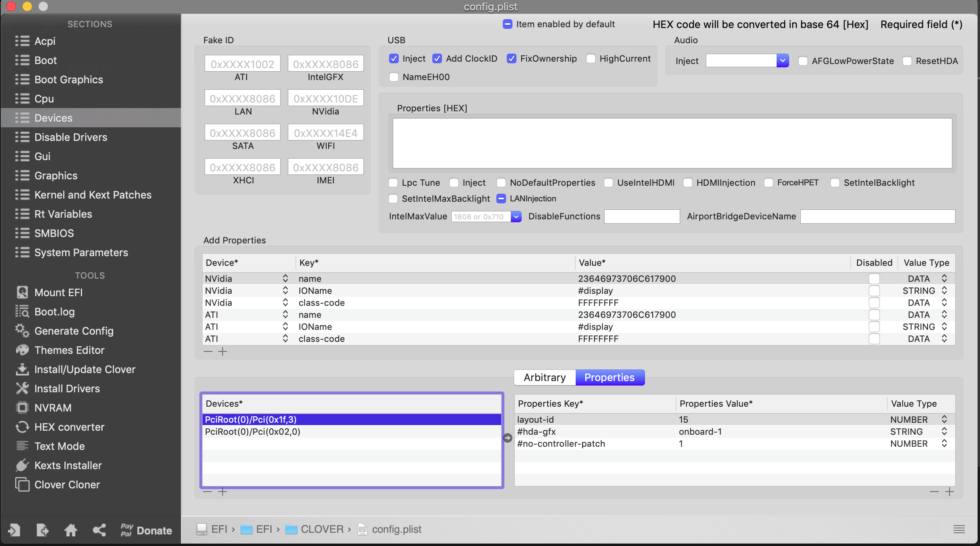Toggle FixOwnership checkbox
The image size is (980, 546).
512,58
